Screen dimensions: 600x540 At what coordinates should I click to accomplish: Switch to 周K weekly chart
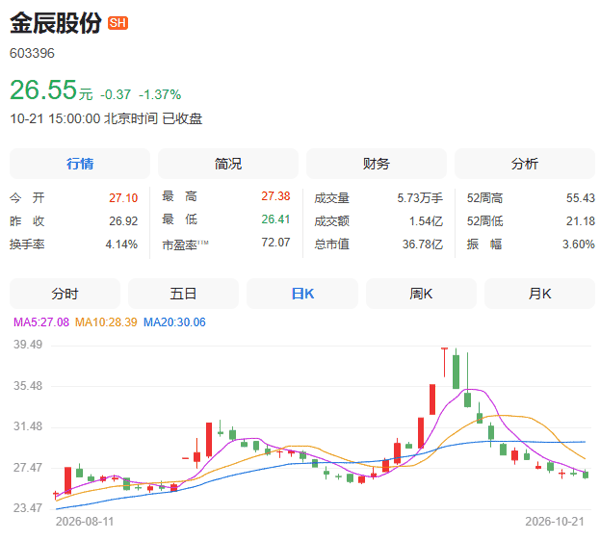point(421,294)
